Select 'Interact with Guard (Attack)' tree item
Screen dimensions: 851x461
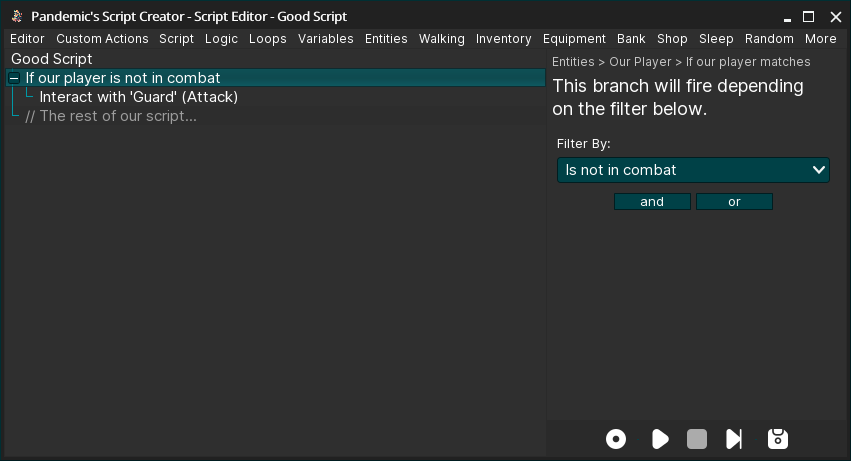[138, 97]
